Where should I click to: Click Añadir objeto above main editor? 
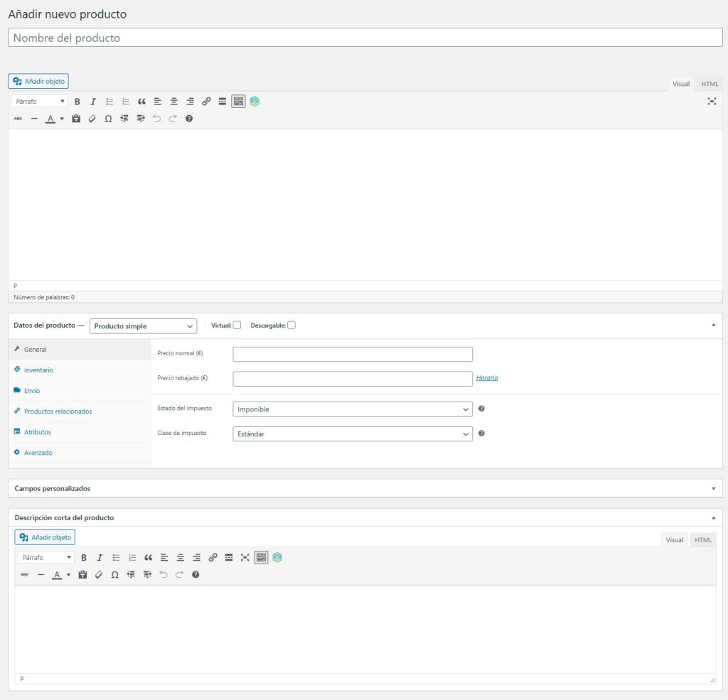pyautogui.click(x=38, y=81)
